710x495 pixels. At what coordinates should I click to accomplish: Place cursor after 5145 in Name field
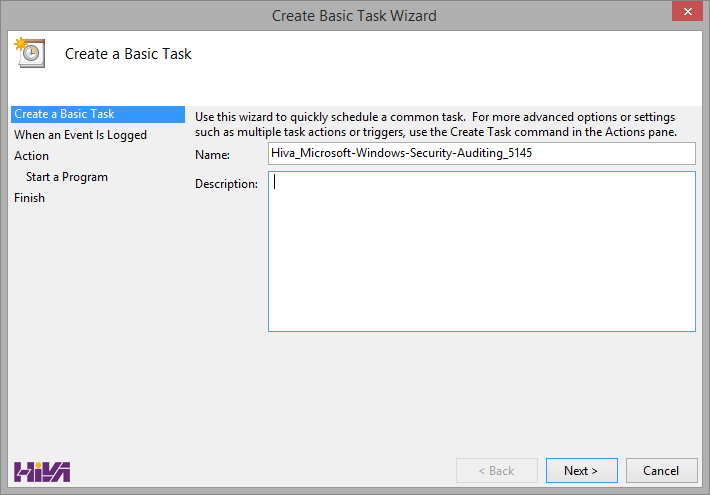tap(533, 153)
